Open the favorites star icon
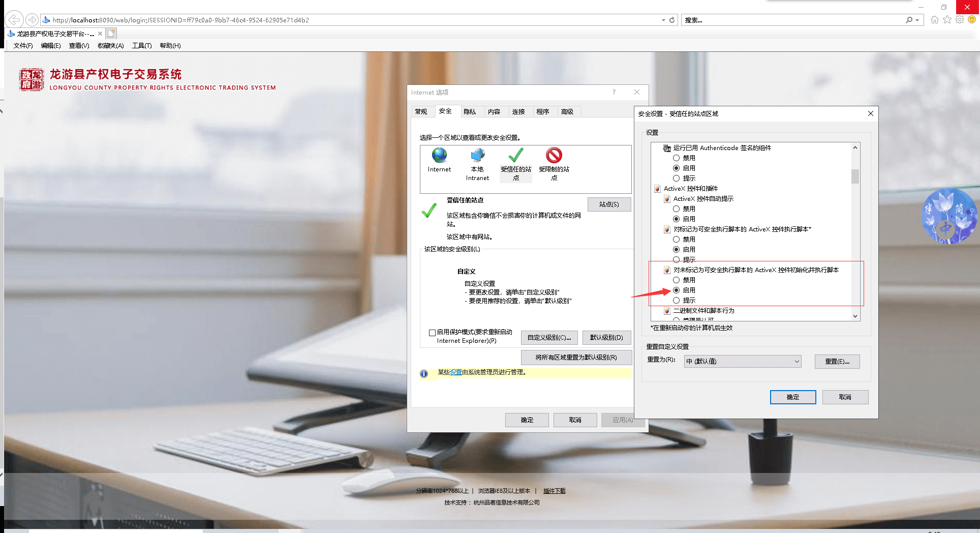This screenshot has width=980, height=533. pyautogui.click(x=947, y=20)
